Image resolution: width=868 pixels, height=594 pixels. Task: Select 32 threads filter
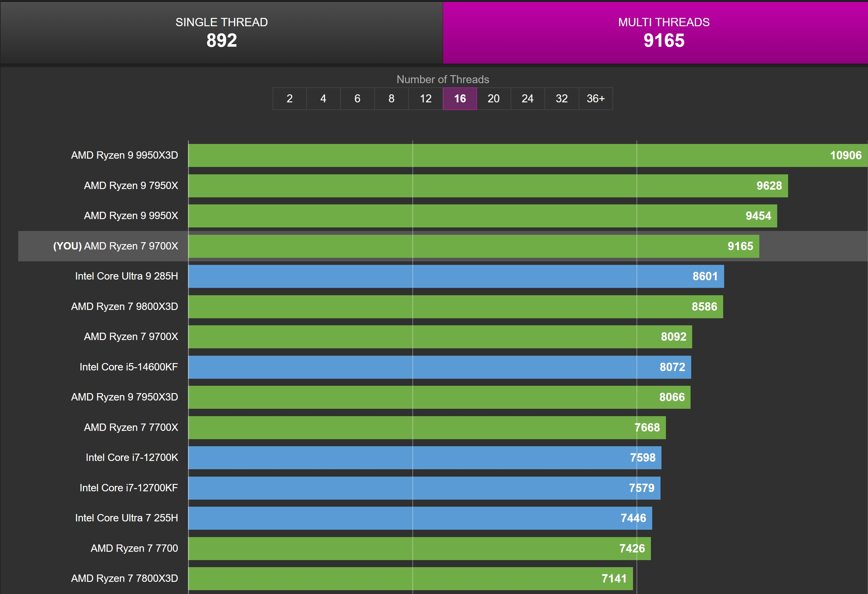(x=562, y=99)
